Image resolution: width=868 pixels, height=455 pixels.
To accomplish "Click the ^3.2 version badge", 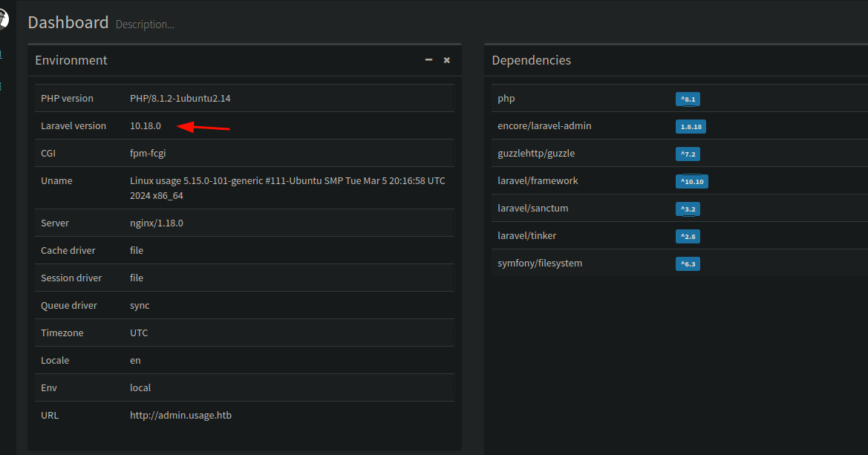I will (x=688, y=209).
